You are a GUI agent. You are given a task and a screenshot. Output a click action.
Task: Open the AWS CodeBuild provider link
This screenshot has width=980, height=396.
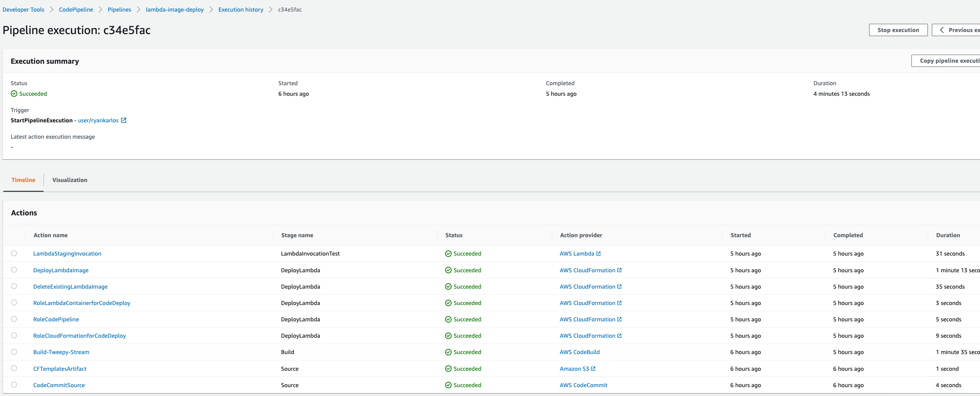tap(580, 352)
